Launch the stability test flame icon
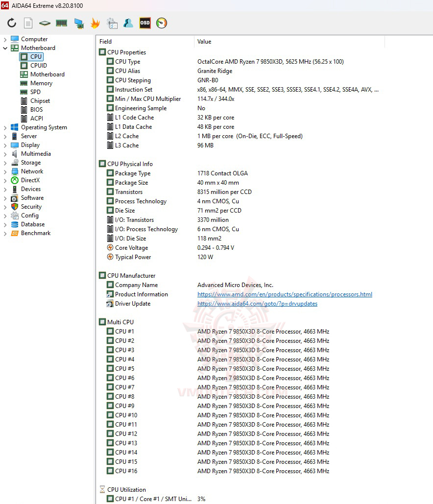The width and height of the screenshot is (433, 504). pyautogui.click(x=95, y=23)
